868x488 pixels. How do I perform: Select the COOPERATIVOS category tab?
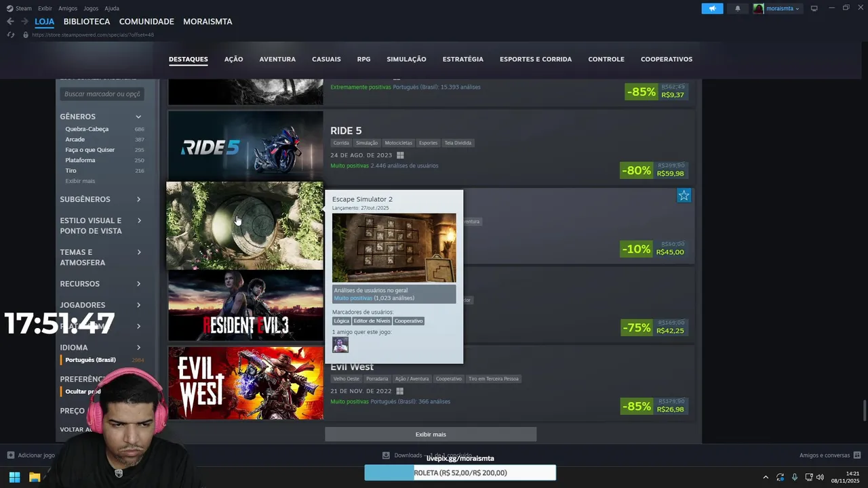click(x=667, y=59)
